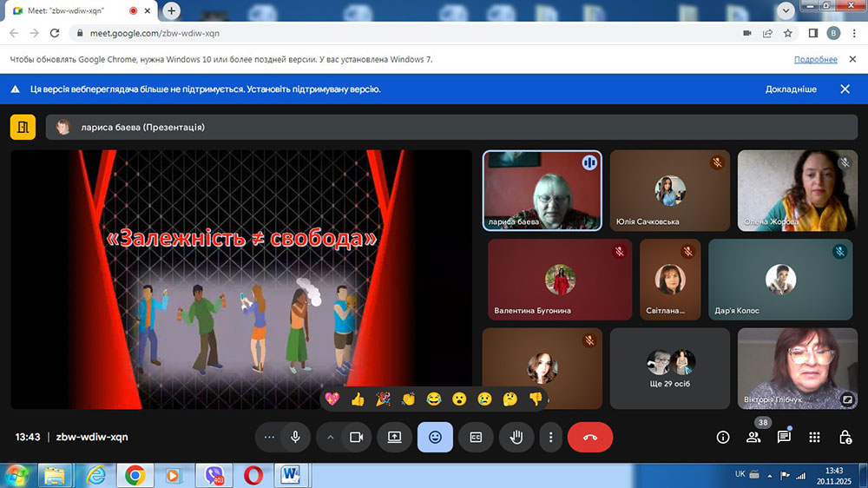Show the participants list
The width and height of the screenshot is (868, 488).
pyautogui.click(x=753, y=437)
